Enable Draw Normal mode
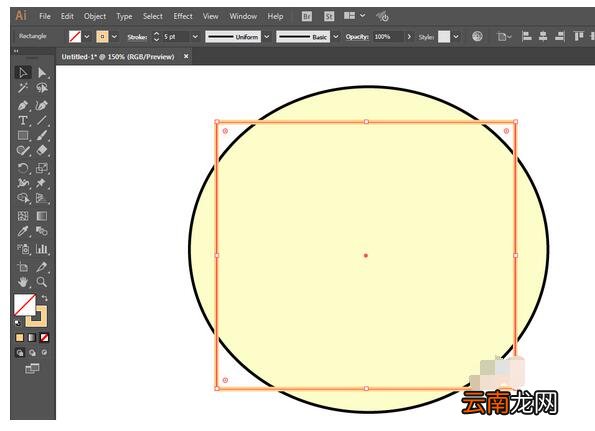The width and height of the screenshot is (595, 431). 20,352
